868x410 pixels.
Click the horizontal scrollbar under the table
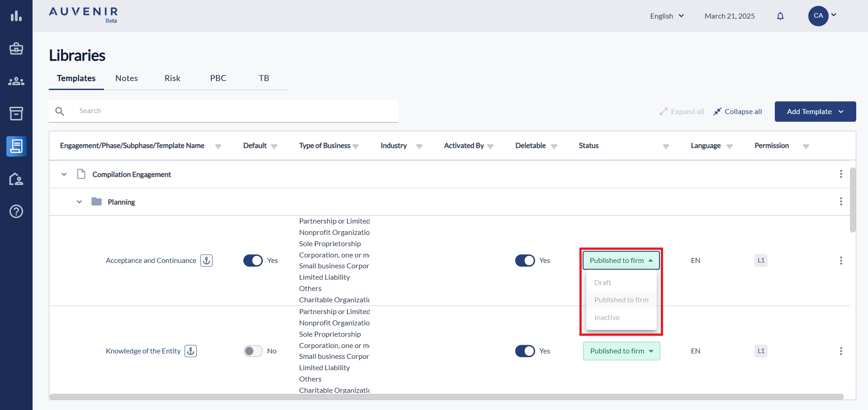coord(446,397)
